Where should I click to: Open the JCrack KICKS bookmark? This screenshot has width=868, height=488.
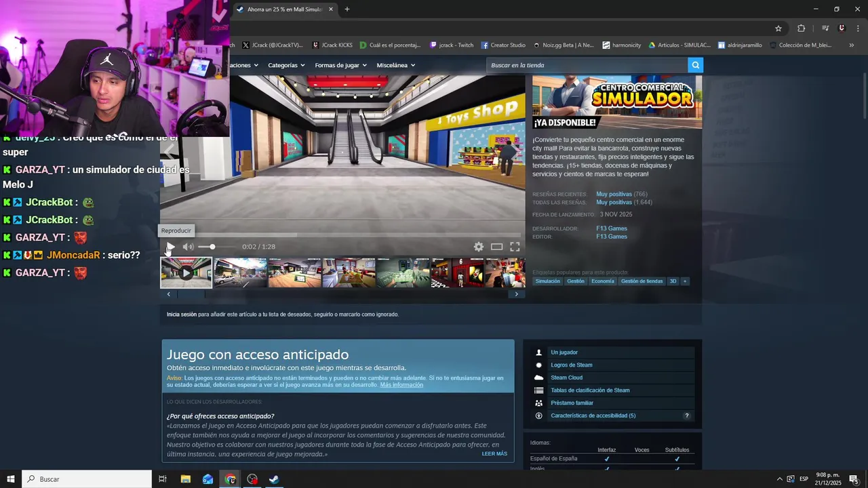pyautogui.click(x=332, y=45)
